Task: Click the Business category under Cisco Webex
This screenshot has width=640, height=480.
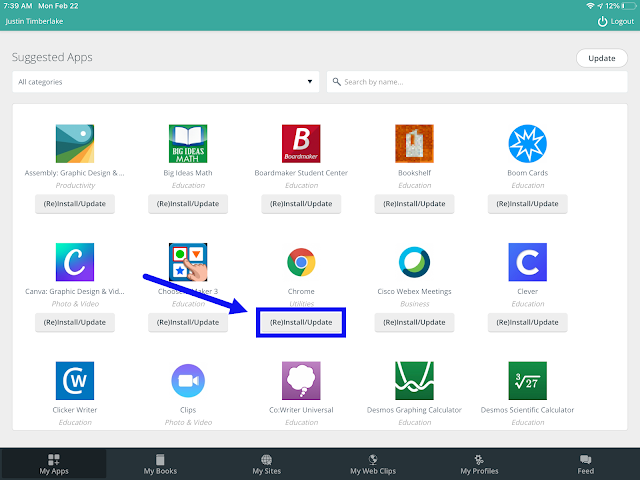Action: point(415,304)
